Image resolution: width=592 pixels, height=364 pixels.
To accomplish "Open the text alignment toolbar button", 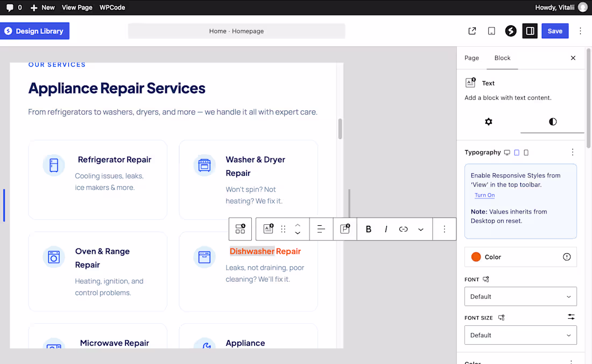I will click(321, 229).
